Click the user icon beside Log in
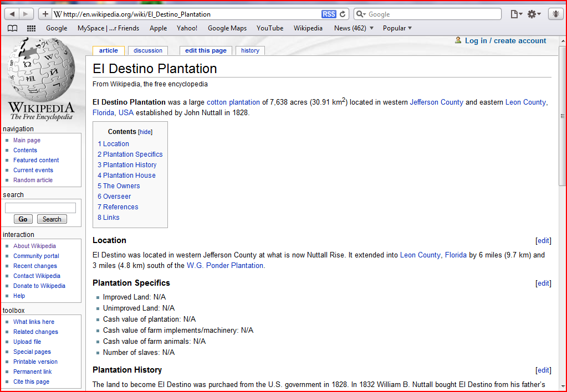Image resolution: width=567 pixels, height=392 pixels. (458, 40)
